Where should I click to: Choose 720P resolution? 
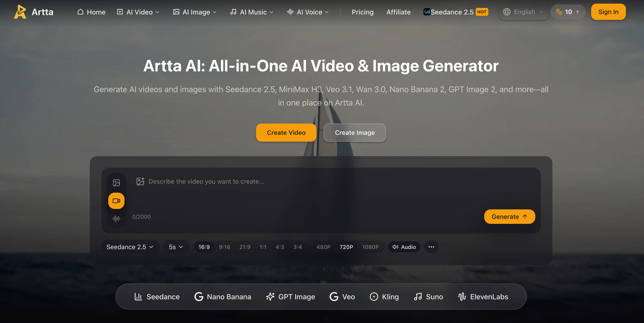[346, 247]
